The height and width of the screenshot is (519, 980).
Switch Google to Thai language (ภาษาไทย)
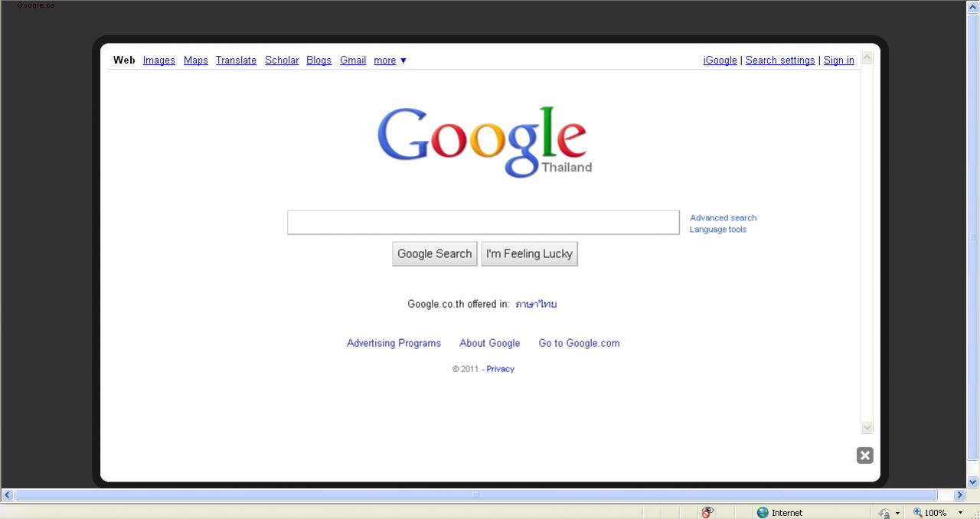point(536,304)
